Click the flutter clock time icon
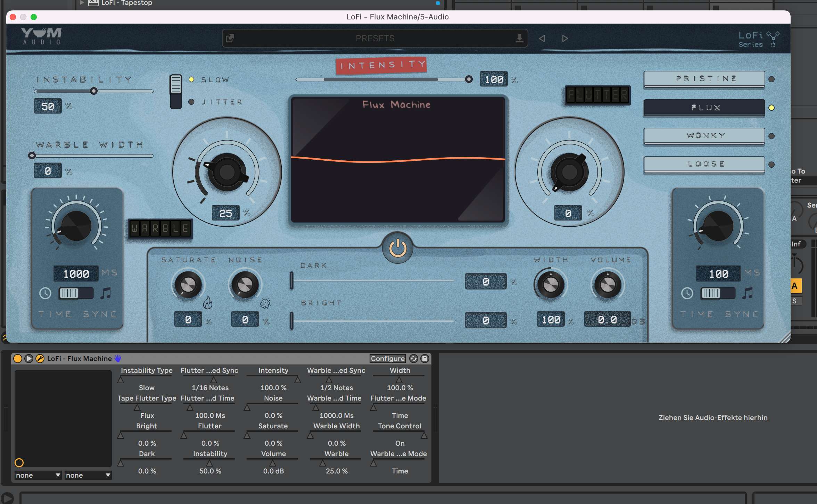Screen dimensions: 817x504 [687, 293]
